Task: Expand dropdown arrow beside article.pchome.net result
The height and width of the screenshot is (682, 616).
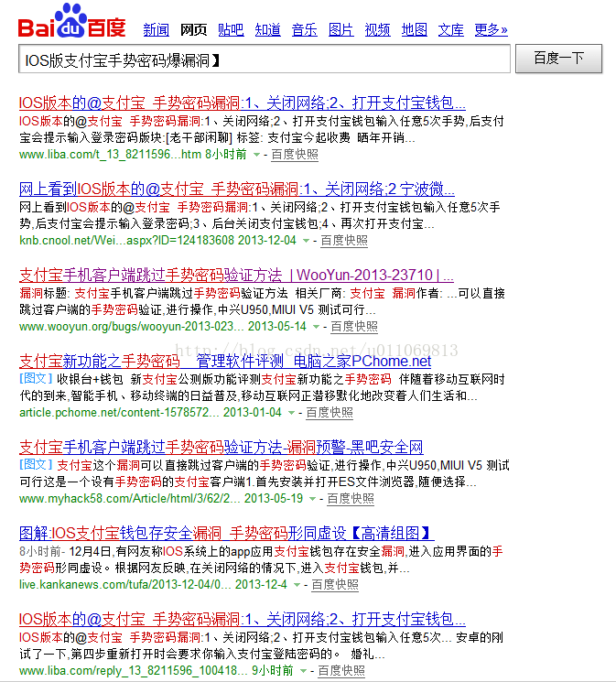Action: (291, 412)
